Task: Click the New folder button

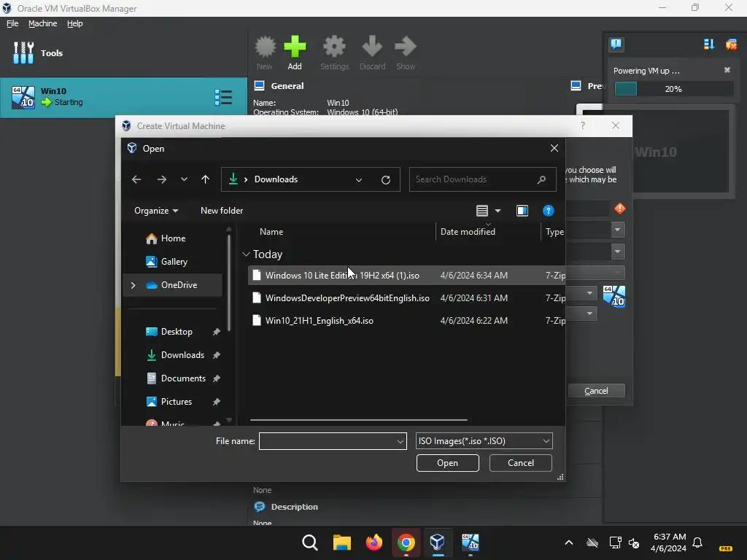Action: 222,211
